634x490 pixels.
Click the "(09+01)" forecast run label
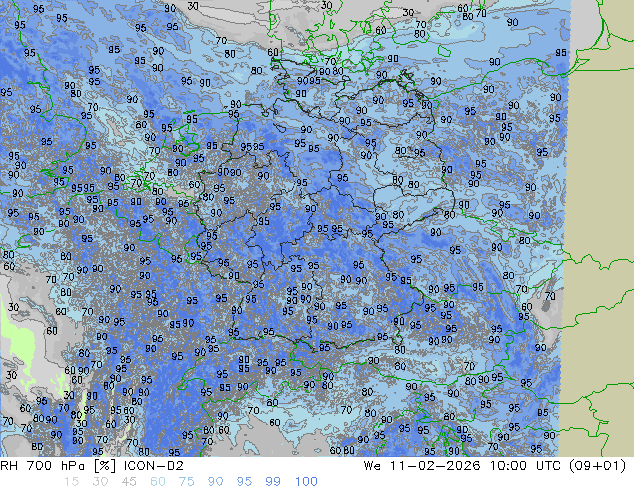[x=598, y=466]
